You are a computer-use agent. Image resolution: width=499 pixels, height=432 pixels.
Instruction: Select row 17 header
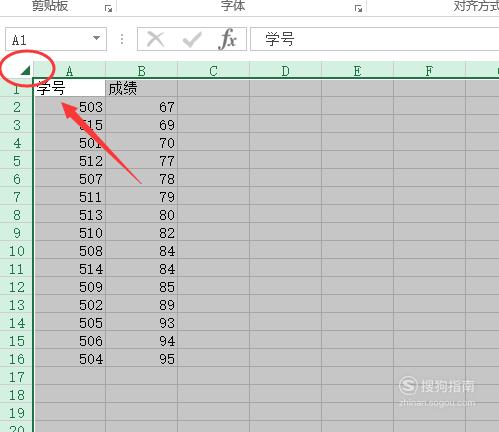click(16, 377)
